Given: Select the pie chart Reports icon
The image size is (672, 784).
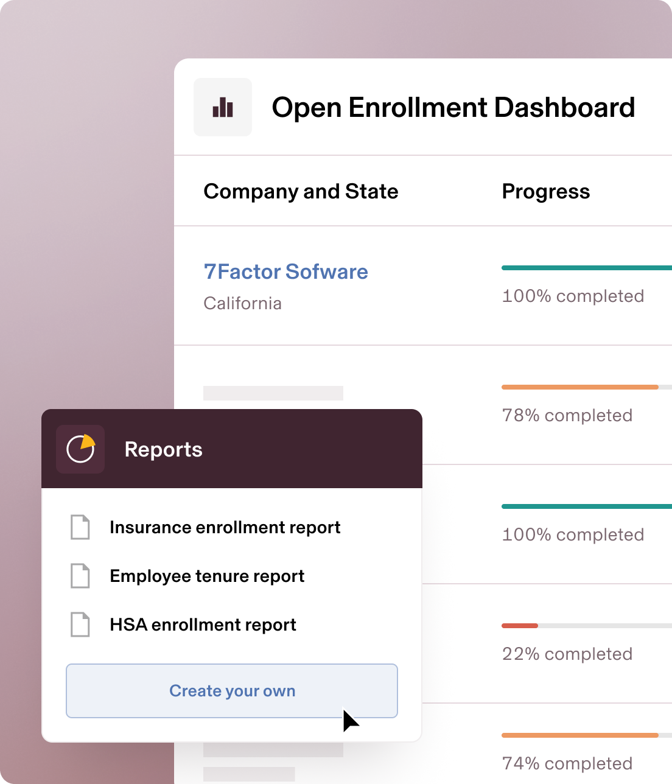Looking at the screenshot, I should tap(80, 449).
